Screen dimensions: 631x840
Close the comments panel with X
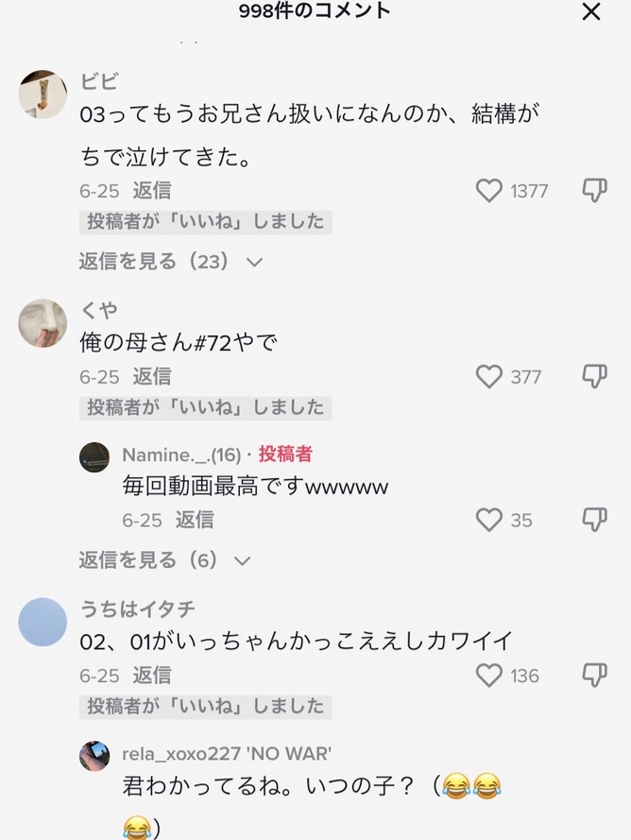coord(591,11)
